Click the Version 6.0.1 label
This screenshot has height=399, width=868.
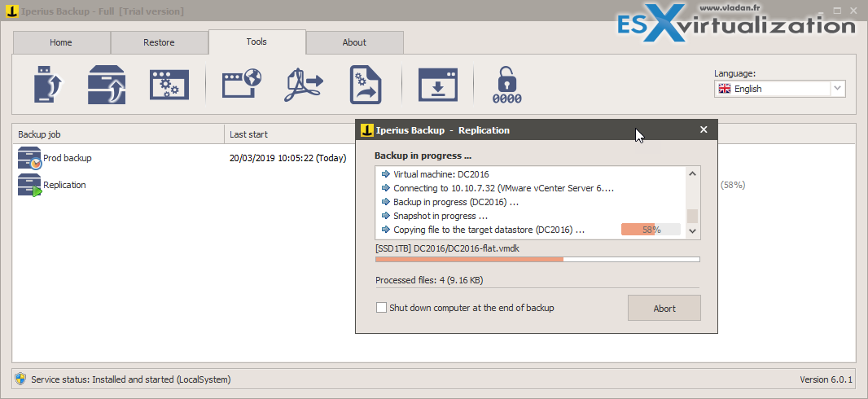coord(826,379)
